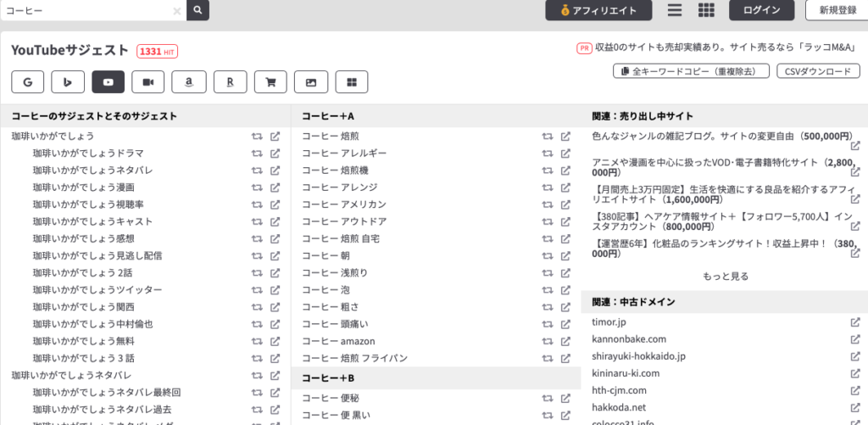Image resolution: width=868 pixels, height=425 pixels.
Task: Click the 新規登録 button
Action: coord(837,10)
